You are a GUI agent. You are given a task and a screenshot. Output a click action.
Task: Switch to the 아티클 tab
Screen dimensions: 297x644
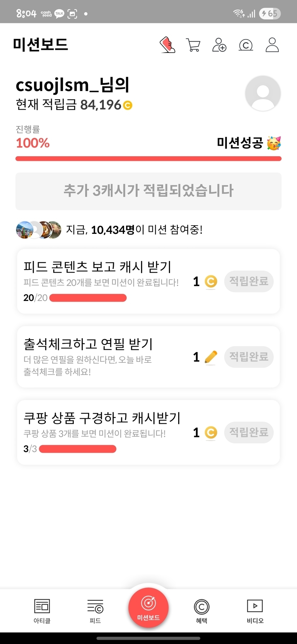[x=42, y=611]
